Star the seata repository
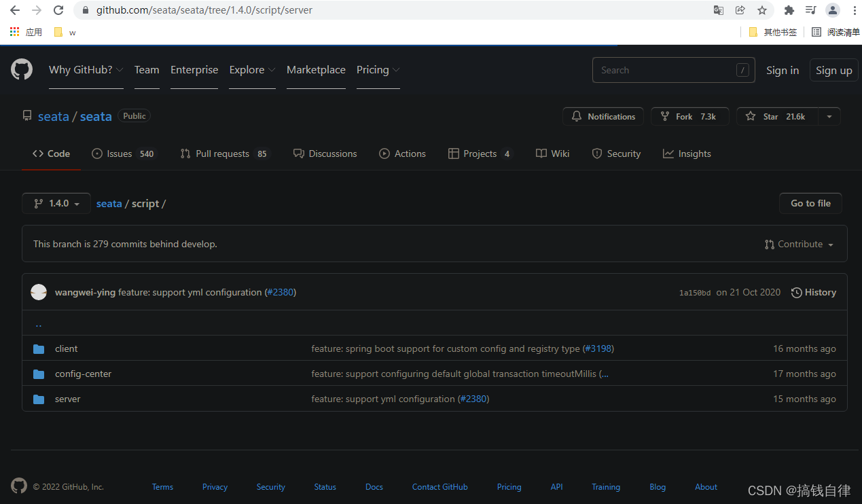The width and height of the screenshot is (862, 504). point(778,117)
